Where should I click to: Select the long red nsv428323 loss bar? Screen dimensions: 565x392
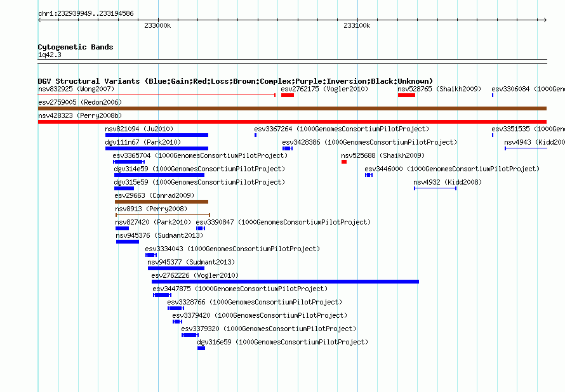(292, 122)
